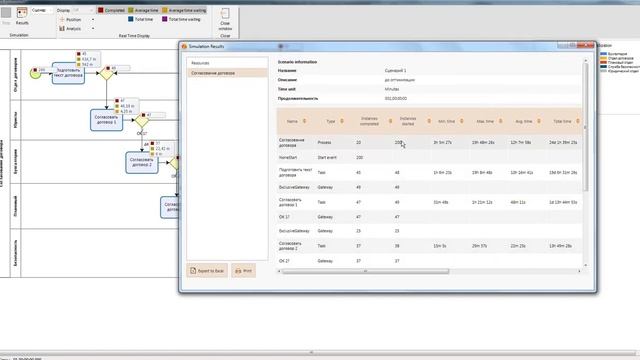Click the Продолжительность duration value
Viewport: 640px width, 360px height.
pyautogui.click(x=396, y=98)
